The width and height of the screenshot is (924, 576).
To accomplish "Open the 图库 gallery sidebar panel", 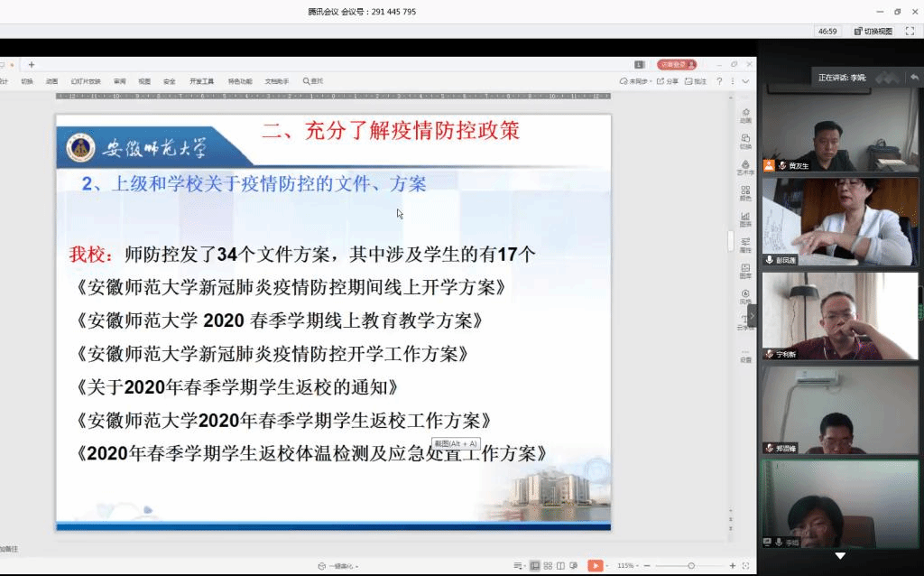I will coord(745,270).
